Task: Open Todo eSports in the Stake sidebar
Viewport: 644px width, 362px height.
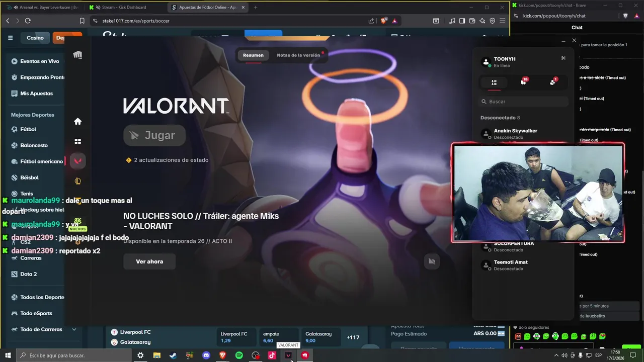Action: point(33,313)
